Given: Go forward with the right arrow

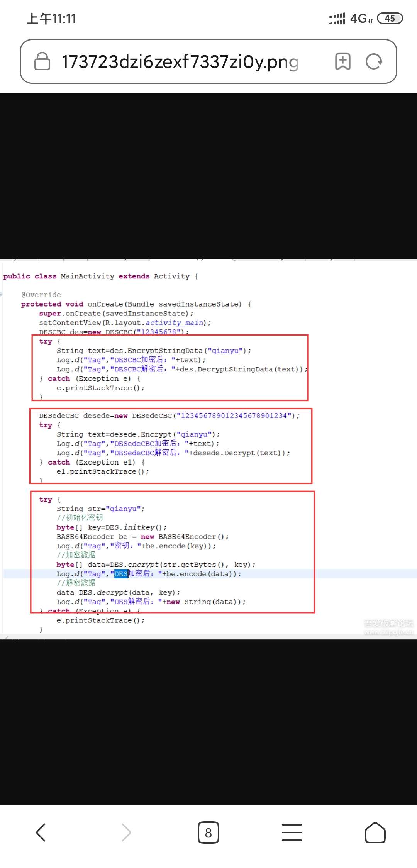Looking at the screenshot, I should [x=125, y=832].
